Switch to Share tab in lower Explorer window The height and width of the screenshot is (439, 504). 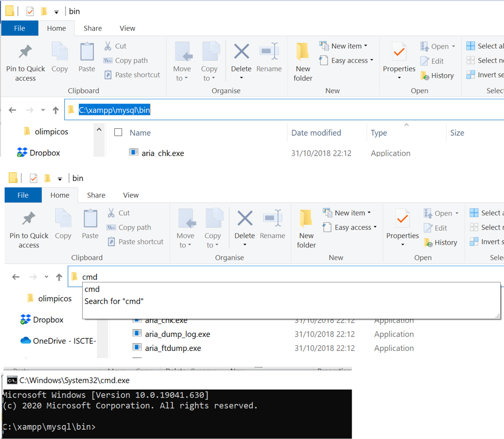[x=96, y=195]
